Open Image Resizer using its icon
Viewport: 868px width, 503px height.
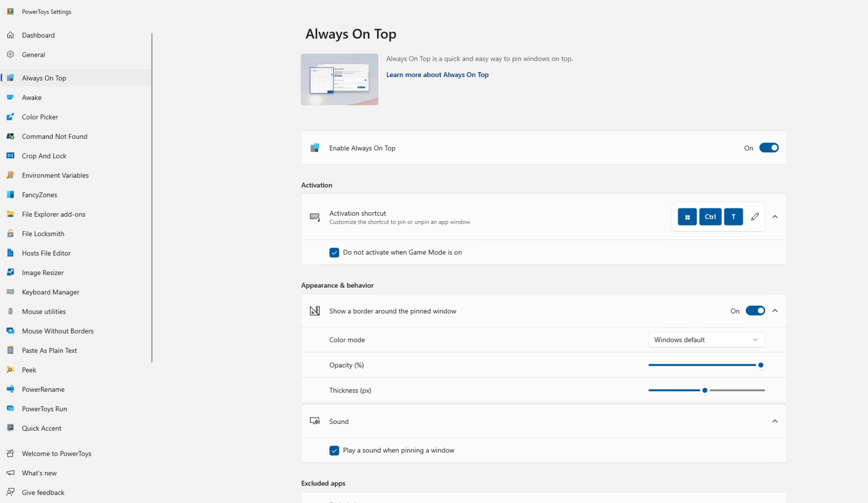click(10, 272)
